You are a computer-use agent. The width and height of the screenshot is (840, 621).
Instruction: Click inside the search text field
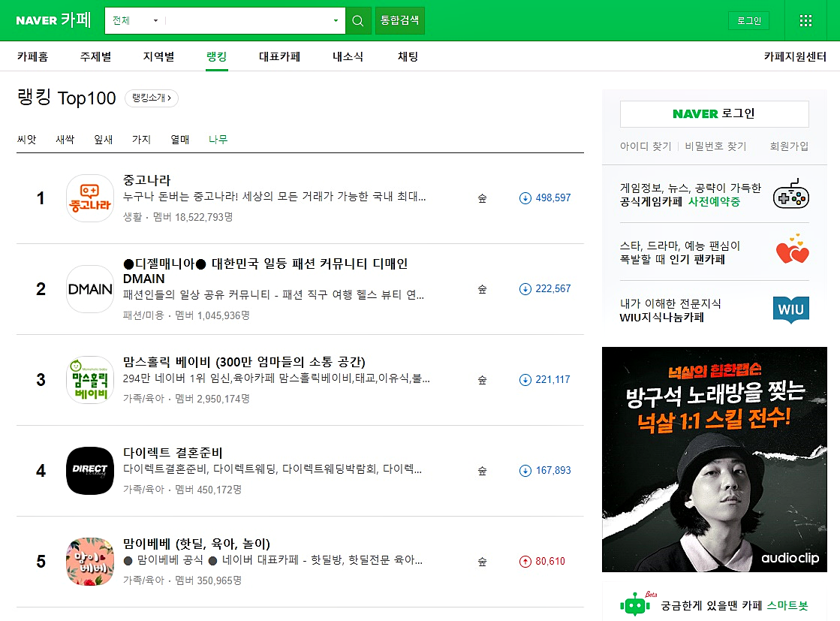click(248, 21)
